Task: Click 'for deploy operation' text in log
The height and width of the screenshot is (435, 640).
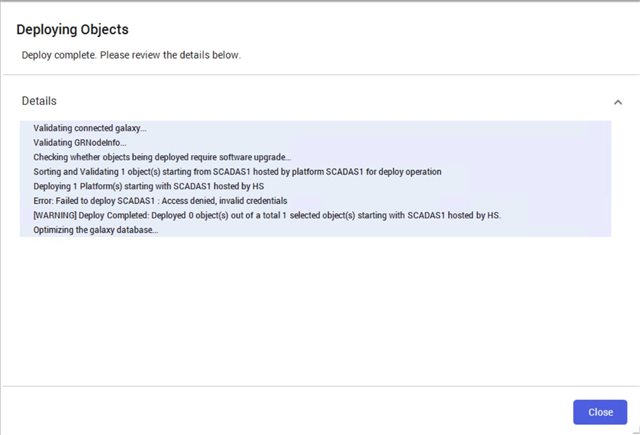Action: pos(403,172)
